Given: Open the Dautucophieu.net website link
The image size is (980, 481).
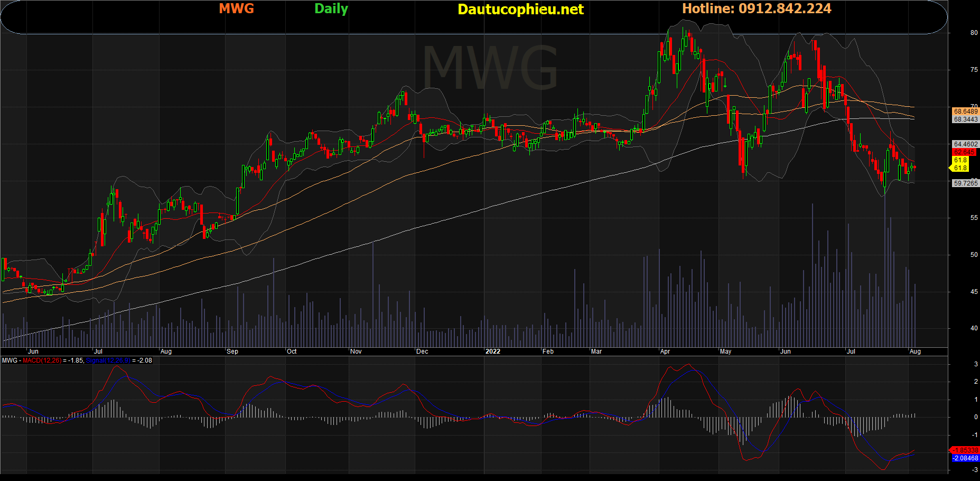Looking at the screenshot, I should (x=520, y=9).
